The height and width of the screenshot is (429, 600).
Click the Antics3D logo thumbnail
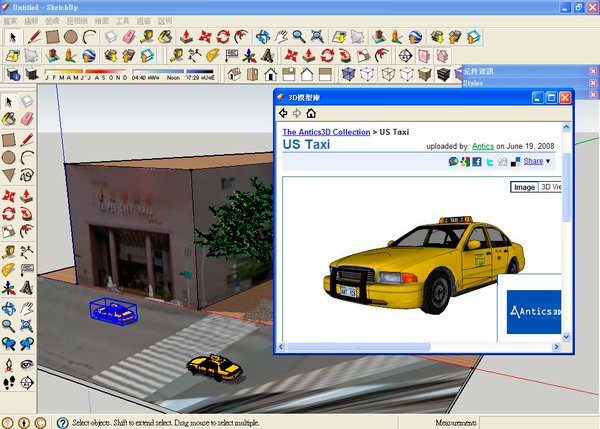533,312
